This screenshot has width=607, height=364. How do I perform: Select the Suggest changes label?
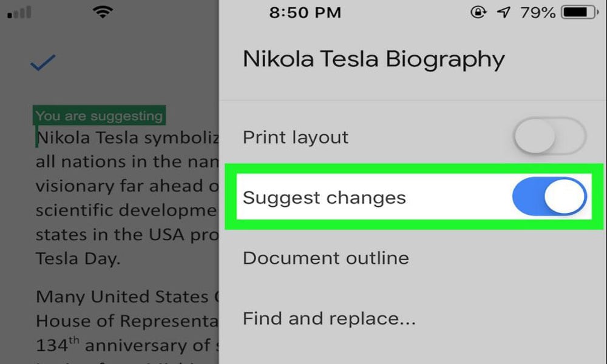pos(324,198)
